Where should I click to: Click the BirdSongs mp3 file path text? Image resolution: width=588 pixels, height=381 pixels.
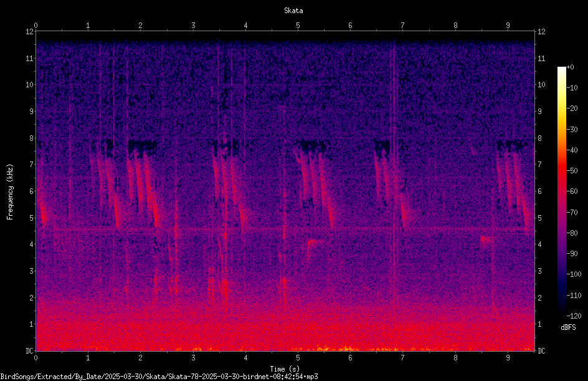[159, 377]
